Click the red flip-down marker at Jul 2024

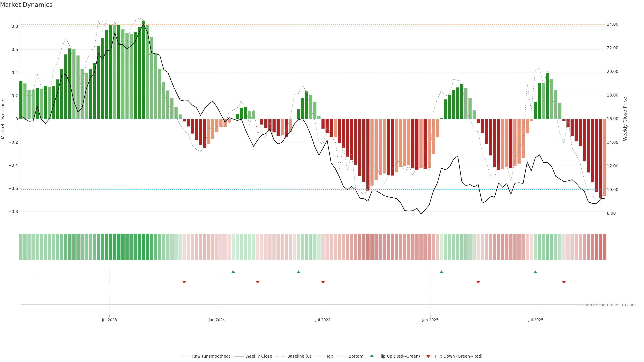pyautogui.click(x=323, y=282)
